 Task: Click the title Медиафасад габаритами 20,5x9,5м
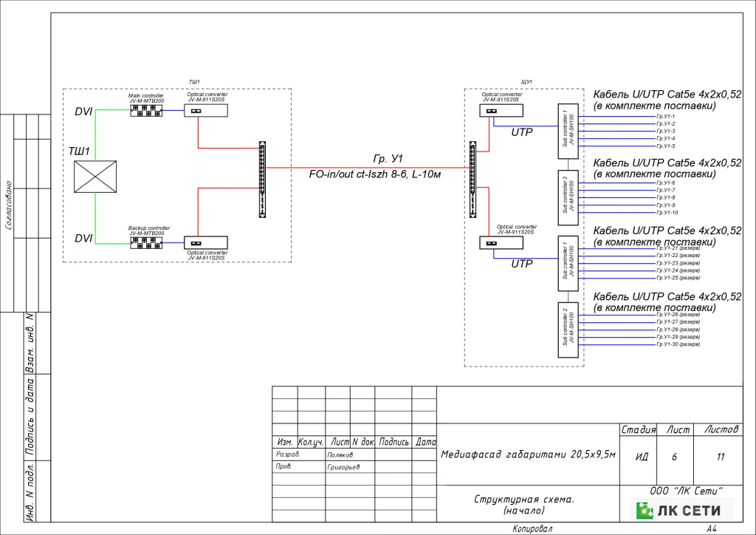(529, 454)
